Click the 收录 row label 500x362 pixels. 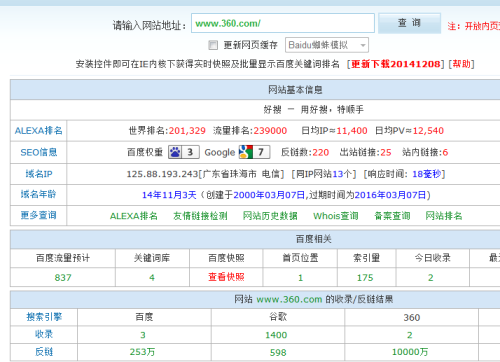pos(44,334)
